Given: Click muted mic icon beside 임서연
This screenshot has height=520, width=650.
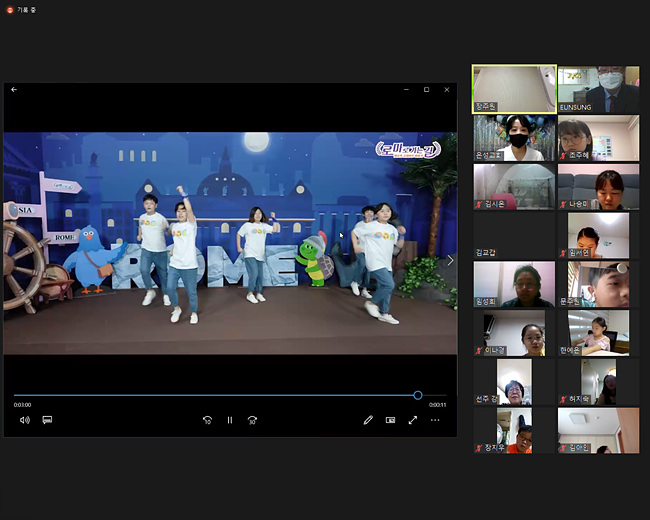Looking at the screenshot, I should tap(563, 253).
